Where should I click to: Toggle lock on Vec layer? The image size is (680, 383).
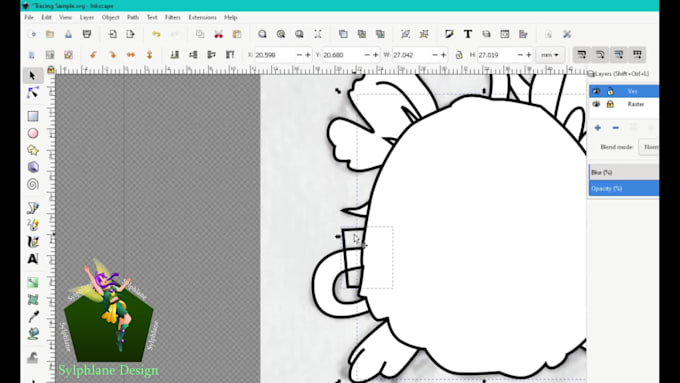610,91
